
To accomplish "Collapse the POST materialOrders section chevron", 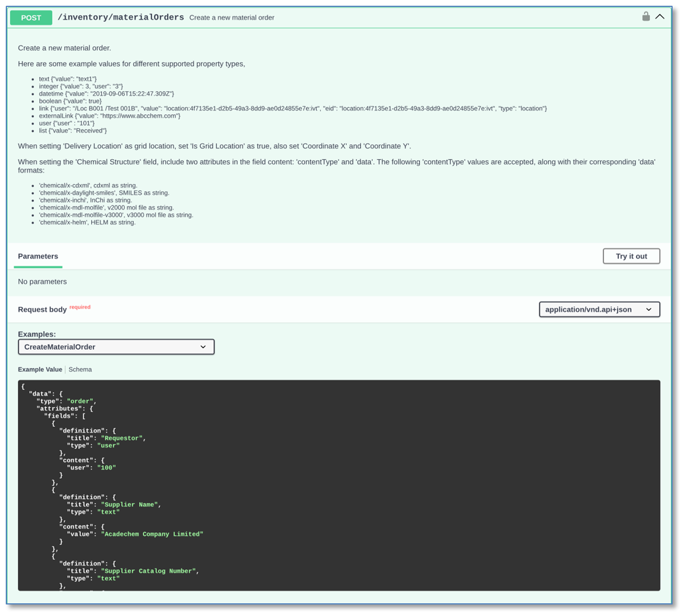I will coord(660,17).
